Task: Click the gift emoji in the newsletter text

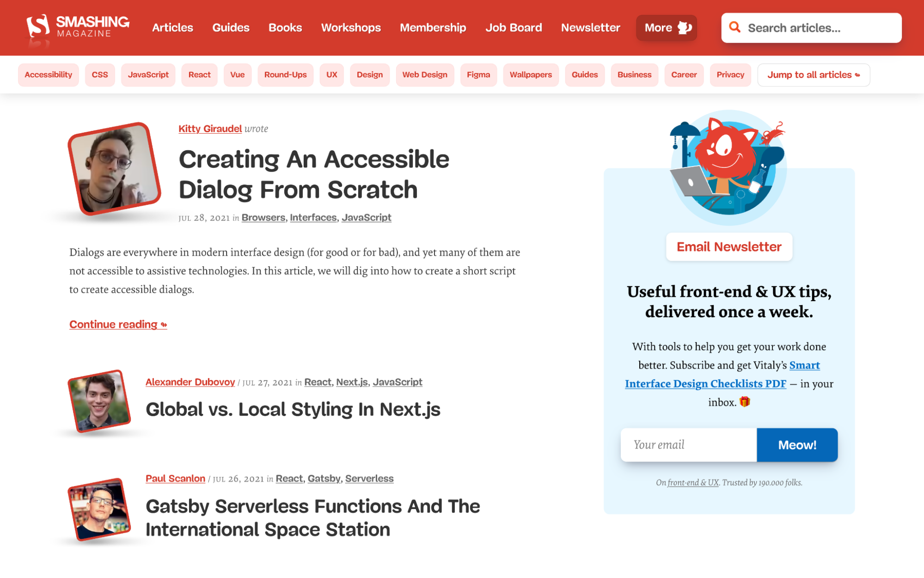Action: pyautogui.click(x=745, y=401)
